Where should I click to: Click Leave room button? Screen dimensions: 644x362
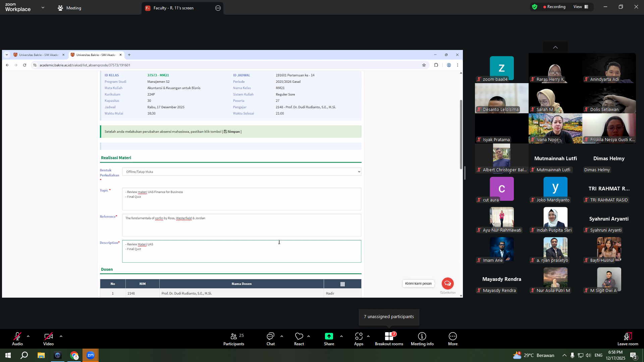coord(628,339)
